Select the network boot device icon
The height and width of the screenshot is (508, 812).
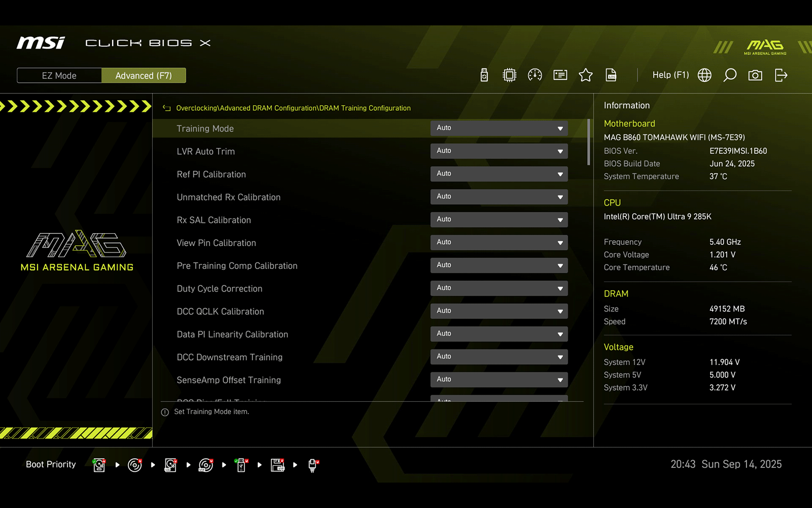[313, 465]
